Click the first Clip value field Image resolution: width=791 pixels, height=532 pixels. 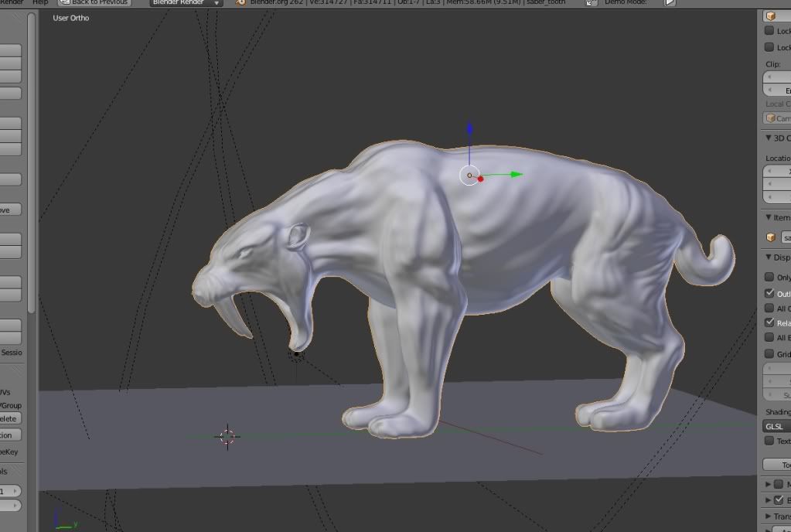[x=777, y=77]
